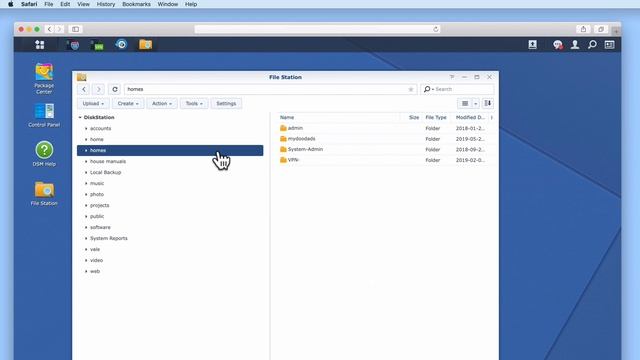Open the DSM search magnifier icon

coord(592,44)
